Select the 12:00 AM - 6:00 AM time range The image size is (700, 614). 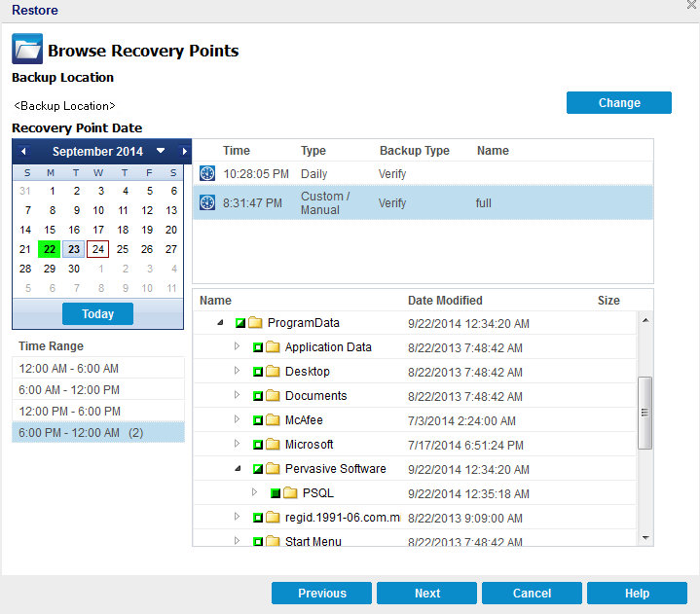click(97, 369)
